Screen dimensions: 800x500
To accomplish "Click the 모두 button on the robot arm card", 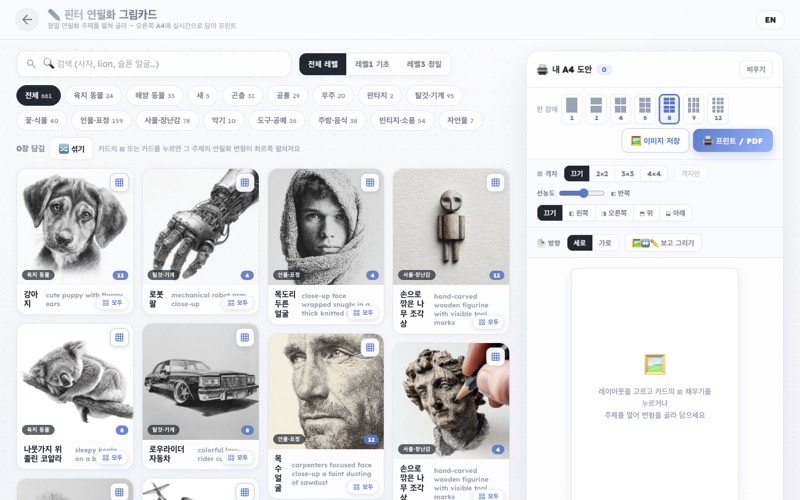I will pos(238,303).
